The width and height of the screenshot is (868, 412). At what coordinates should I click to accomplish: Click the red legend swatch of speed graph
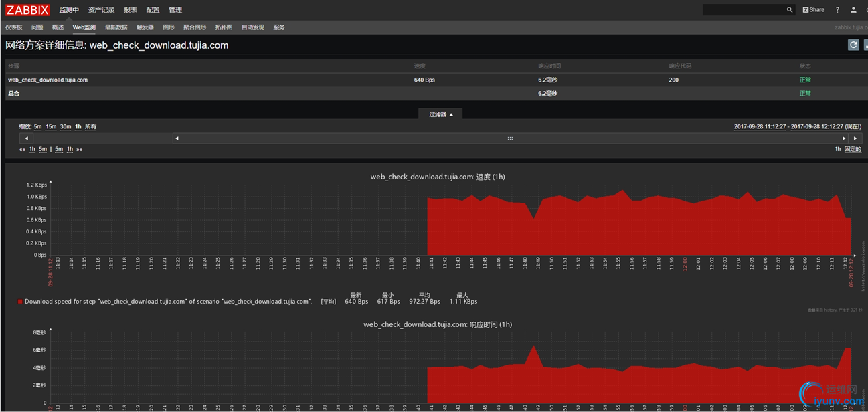point(20,302)
